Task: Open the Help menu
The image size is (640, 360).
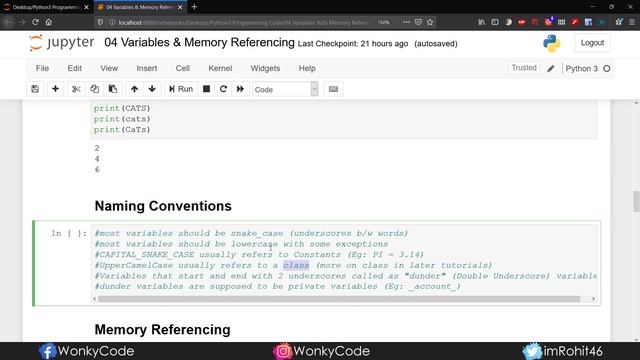Action: [x=307, y=68]
